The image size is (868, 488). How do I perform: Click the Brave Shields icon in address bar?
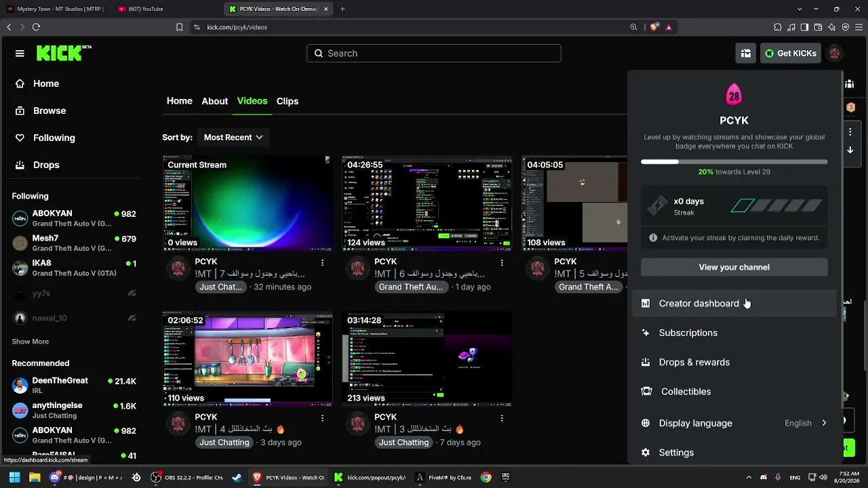point(654,27)
